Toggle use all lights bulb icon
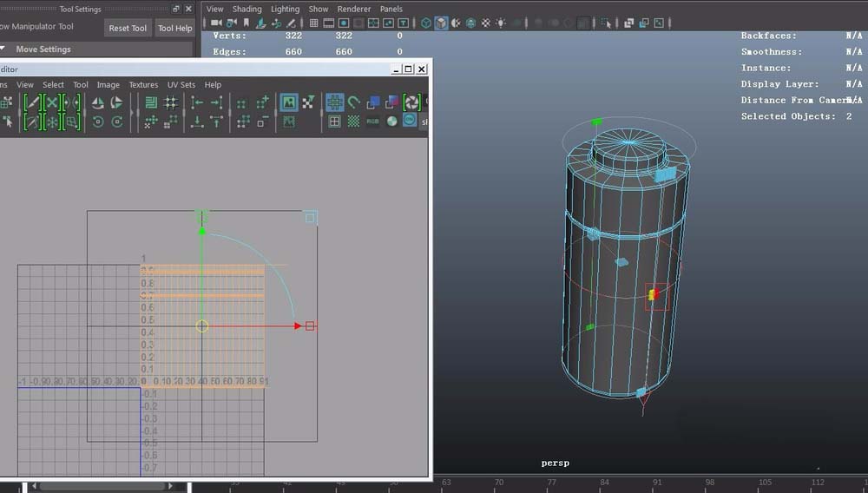Screen dimensions: 868x493 (x=503, y=23)
